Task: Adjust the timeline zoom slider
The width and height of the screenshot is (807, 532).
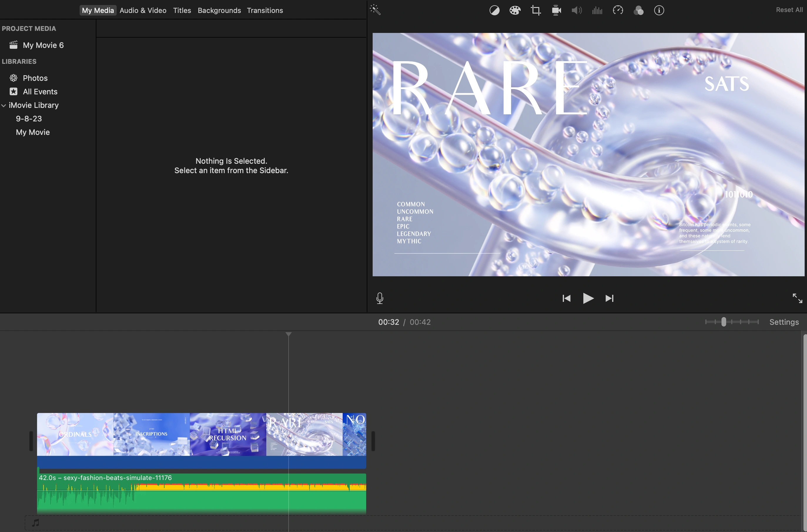Action: click(724, 322)
